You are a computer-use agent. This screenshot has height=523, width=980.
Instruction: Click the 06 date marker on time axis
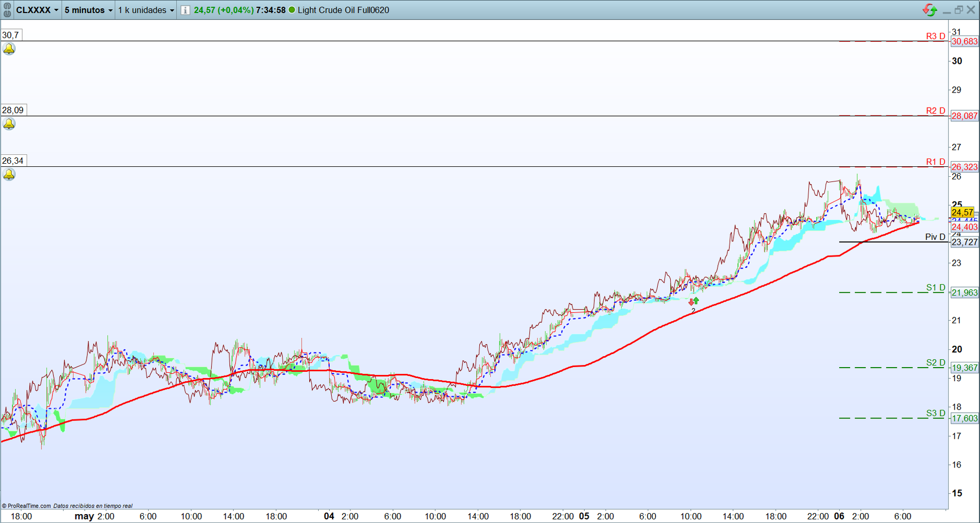(839, 516)
